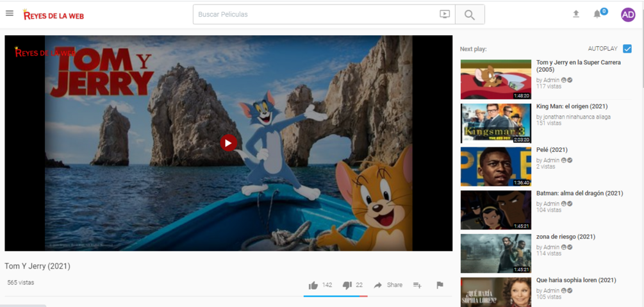
Task: Toggle the AUTOPLAY checkbox
Action: (627, 49)
